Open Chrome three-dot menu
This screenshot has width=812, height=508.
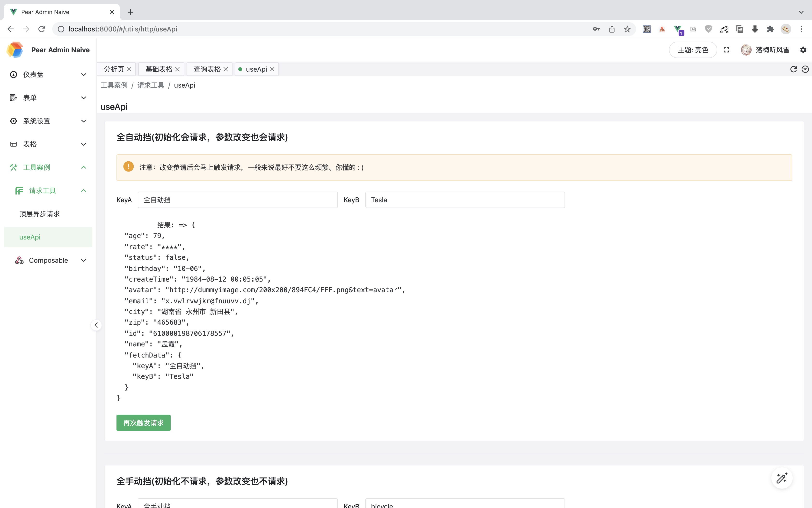(x=801, y=29)
